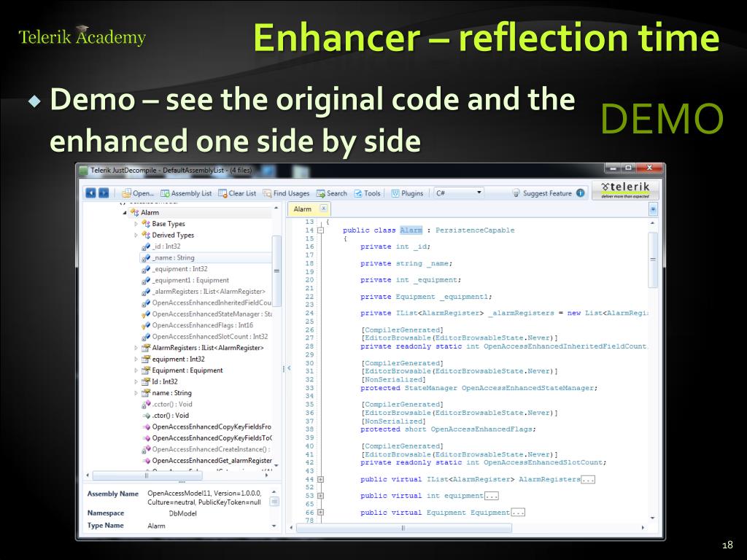Click the Assembly List toolbar button
This screenshot has height=560, width=747.
[x=186, y=193]
